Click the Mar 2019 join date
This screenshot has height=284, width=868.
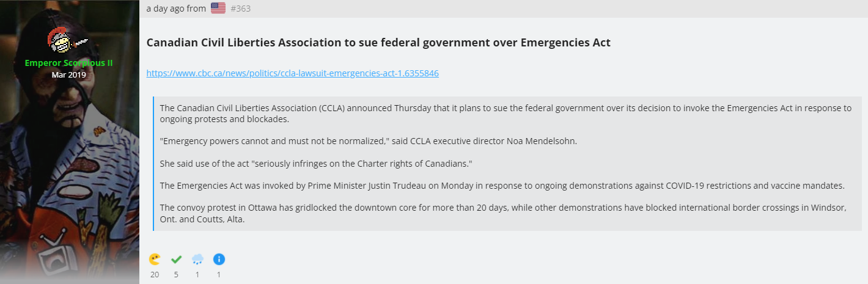[68, 75]
